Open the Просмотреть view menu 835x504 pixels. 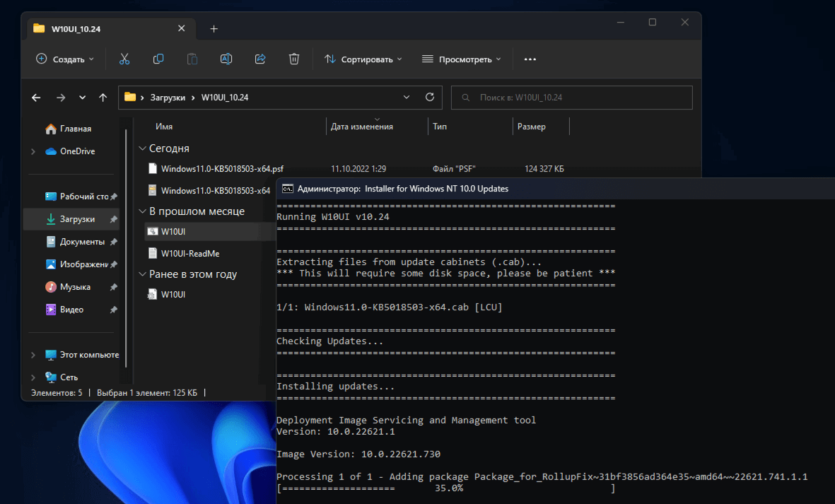coord(462,59)
